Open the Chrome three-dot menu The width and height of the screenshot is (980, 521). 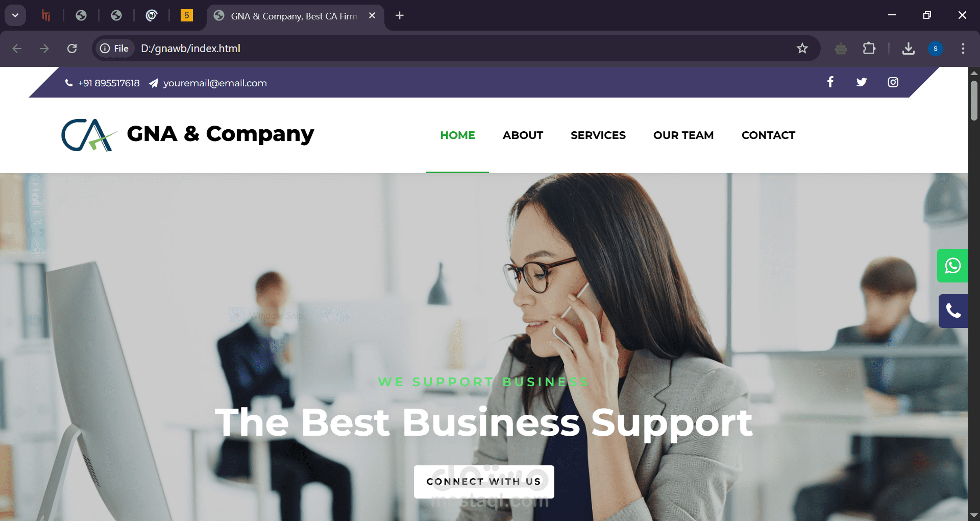tap(963, 49)
